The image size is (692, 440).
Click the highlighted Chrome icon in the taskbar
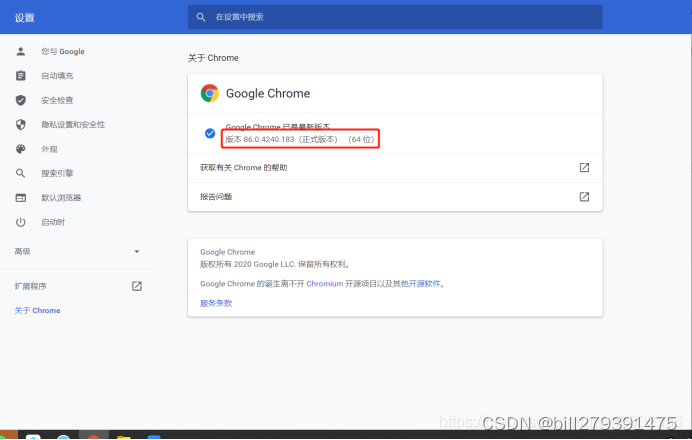pyautogui.click(x=94, y=436)
